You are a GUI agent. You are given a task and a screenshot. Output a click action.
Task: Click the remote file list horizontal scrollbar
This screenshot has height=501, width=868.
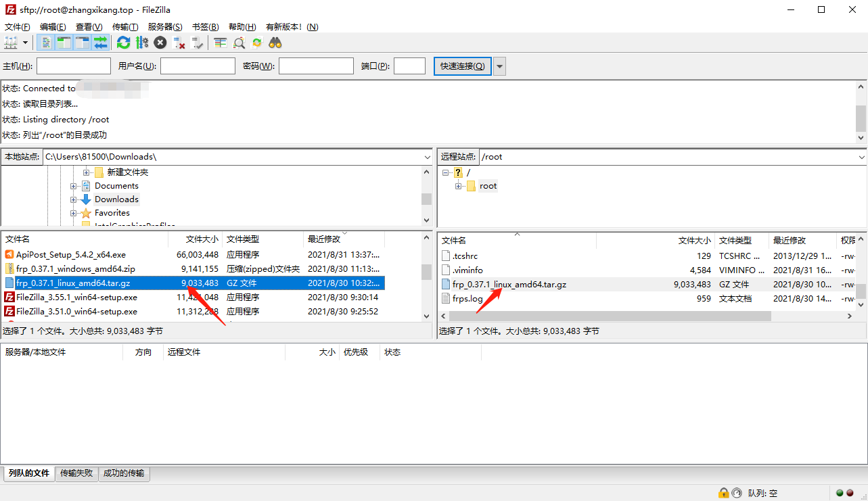(609, 316)
